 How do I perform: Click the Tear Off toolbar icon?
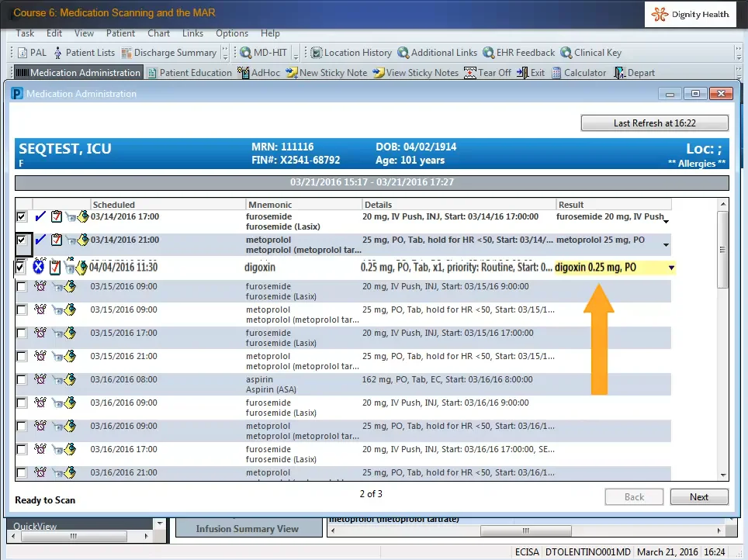tap(488, 73)
